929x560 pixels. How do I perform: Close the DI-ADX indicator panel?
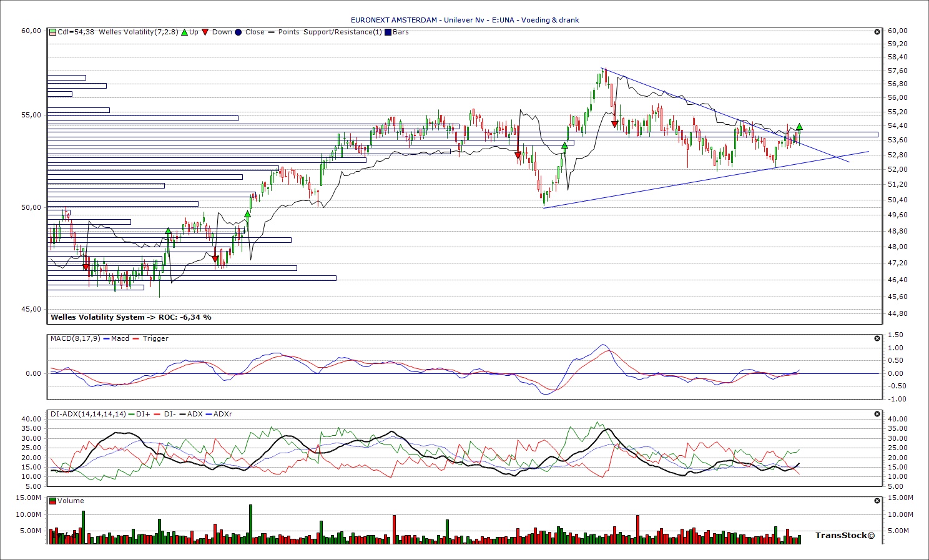(x=877, y=414)
